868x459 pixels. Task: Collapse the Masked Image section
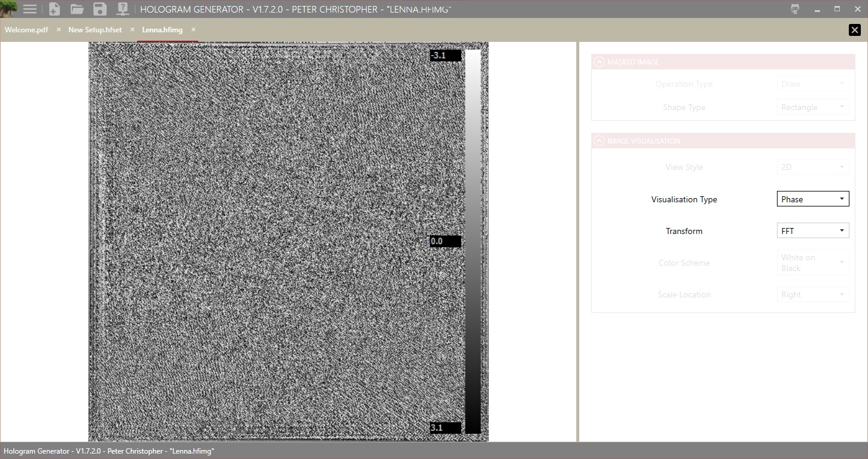599,62
